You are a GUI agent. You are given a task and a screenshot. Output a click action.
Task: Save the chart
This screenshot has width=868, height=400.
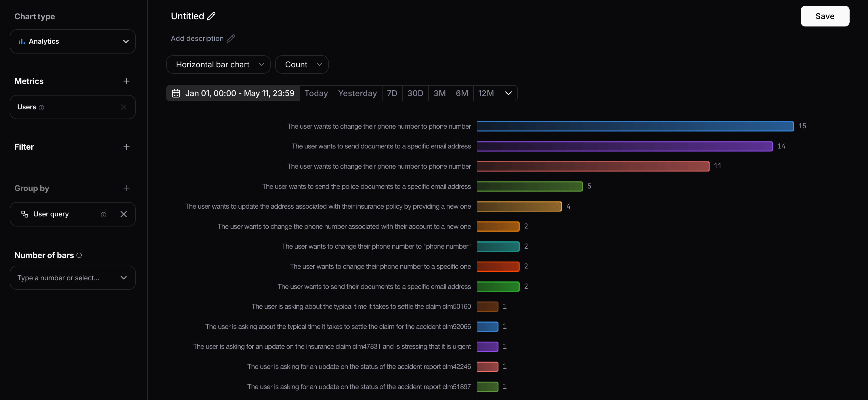coord(825,16)
